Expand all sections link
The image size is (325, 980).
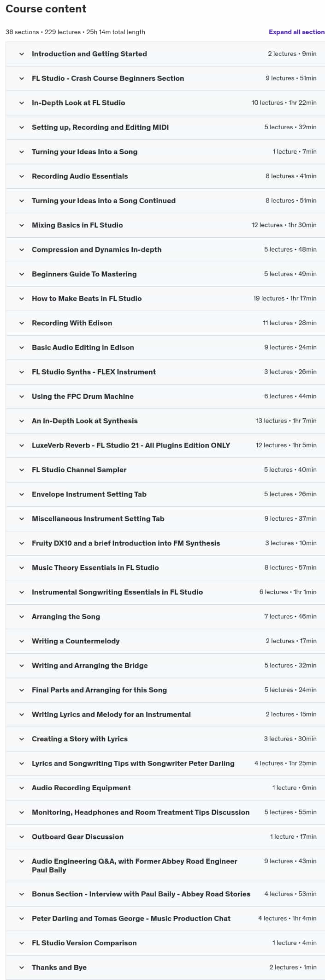(297, 32)
